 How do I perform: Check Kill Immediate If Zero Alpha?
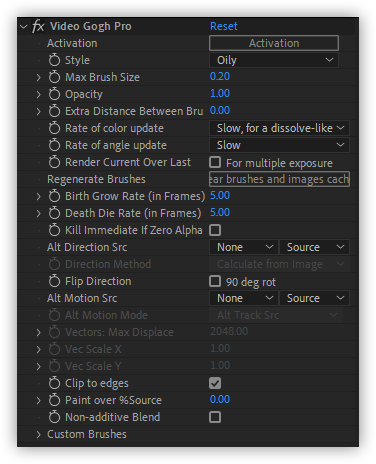215,230
